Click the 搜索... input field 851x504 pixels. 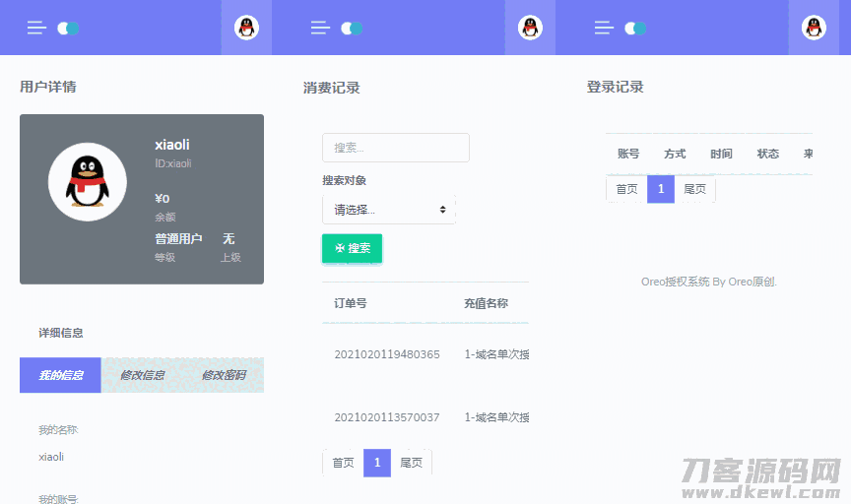(395, 148)
